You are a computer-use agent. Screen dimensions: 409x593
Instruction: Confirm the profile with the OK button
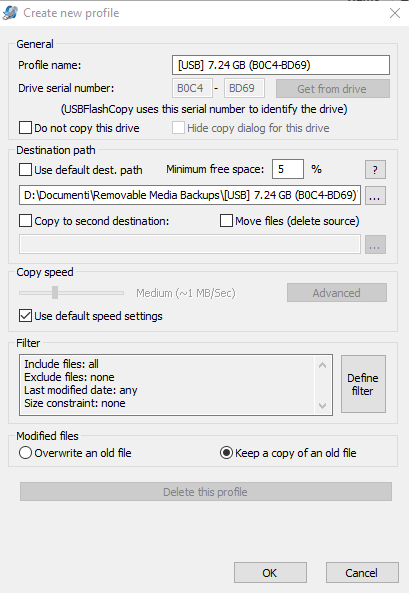point(270,573)
